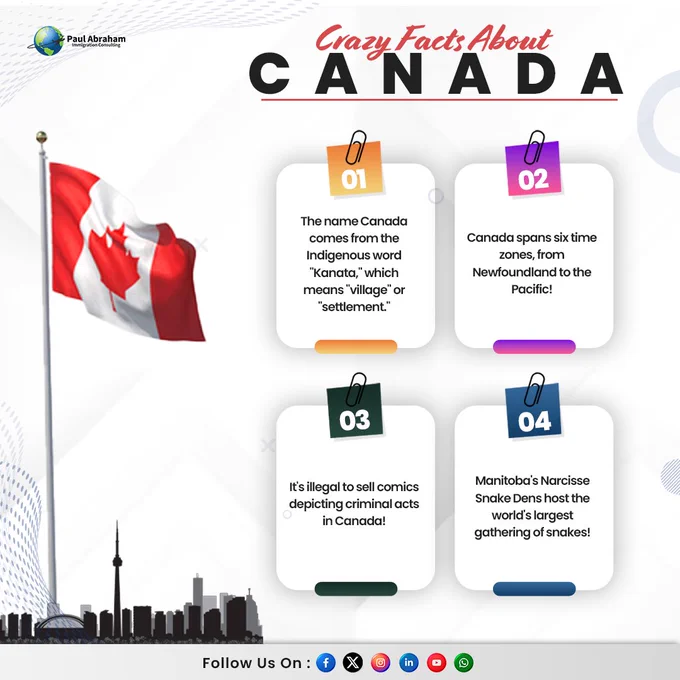
Task: Click the Instagram icon in the footer
Action: click(x=380, y=663)
